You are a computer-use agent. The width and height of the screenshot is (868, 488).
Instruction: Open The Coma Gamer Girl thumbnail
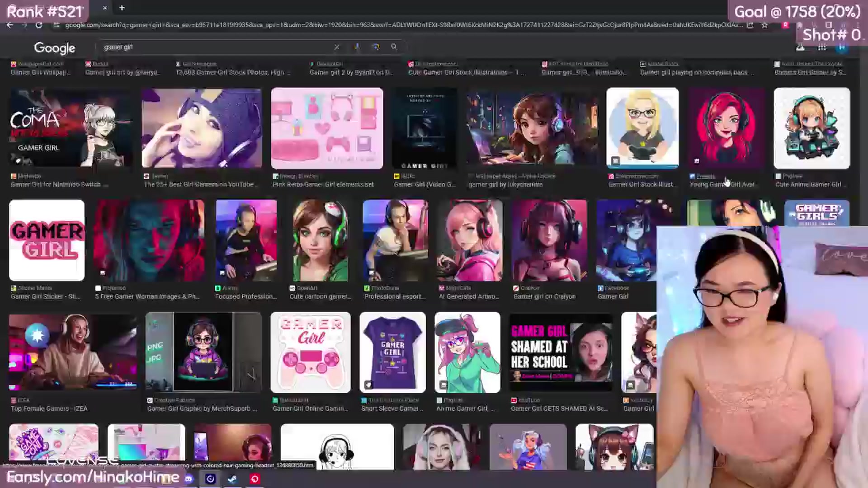click(71, 128)
